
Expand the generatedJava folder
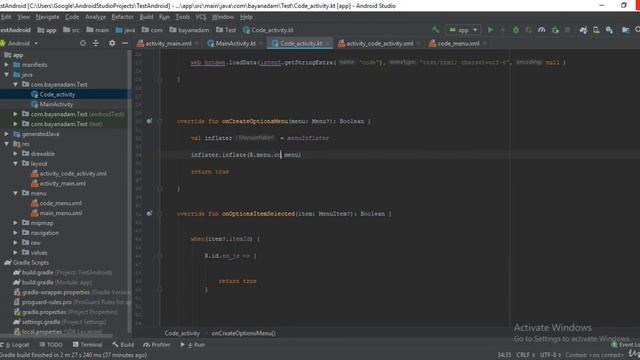point(7,133)
